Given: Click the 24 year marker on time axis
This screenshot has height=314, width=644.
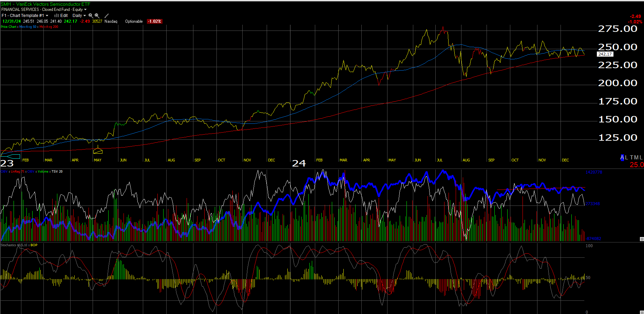Looking at the screenshot, I should click(299, 163).
